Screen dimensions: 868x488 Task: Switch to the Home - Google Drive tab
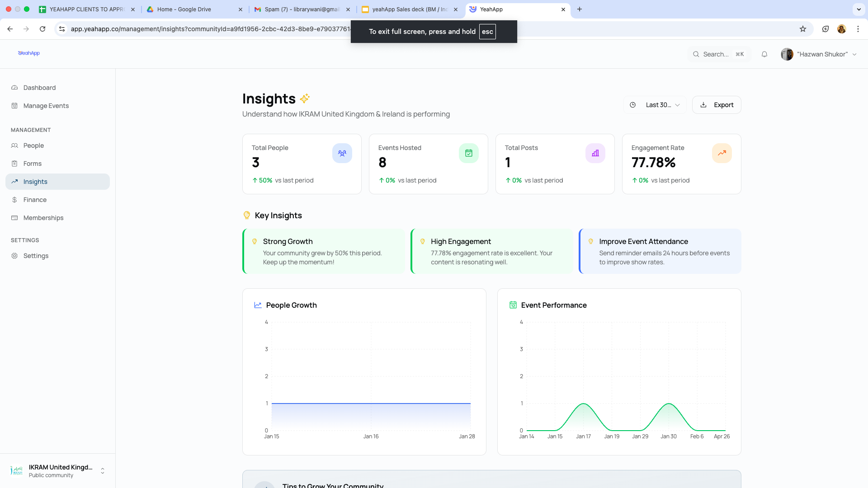click(184, 9)
